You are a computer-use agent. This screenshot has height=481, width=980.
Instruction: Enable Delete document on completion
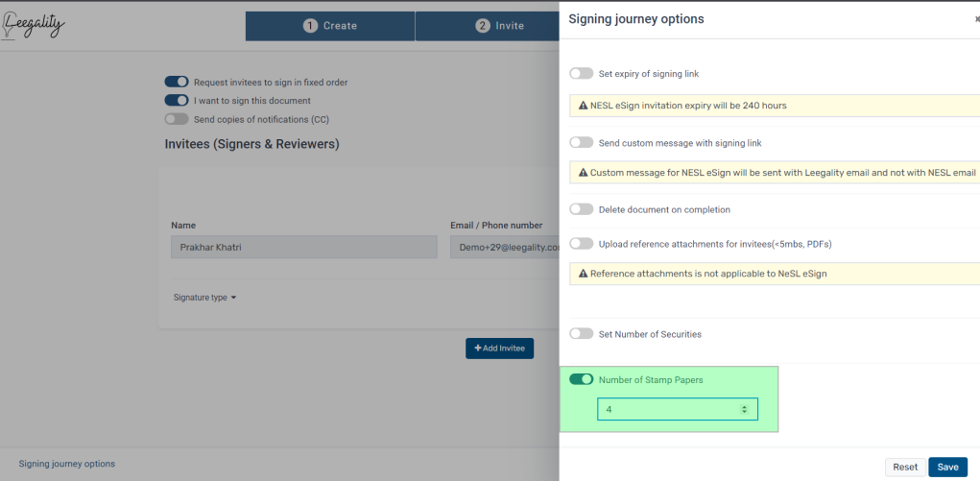(582, 209)
